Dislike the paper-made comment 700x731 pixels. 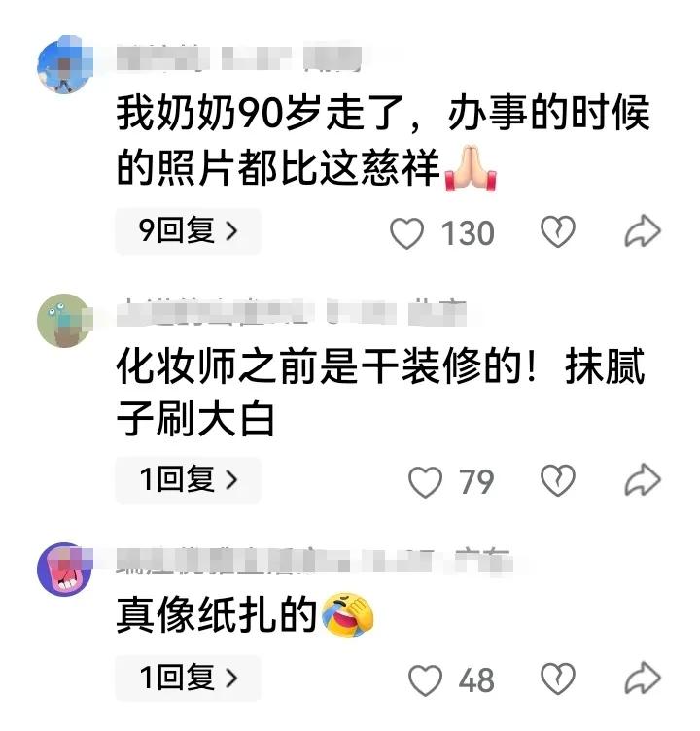pos(557,679)
